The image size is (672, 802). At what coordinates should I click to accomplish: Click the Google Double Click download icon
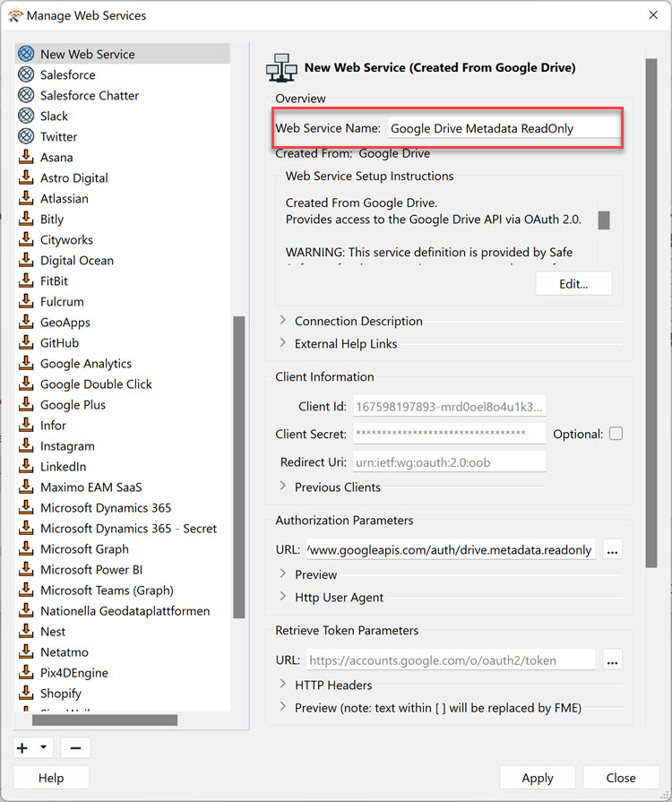[x=26, y=384]
